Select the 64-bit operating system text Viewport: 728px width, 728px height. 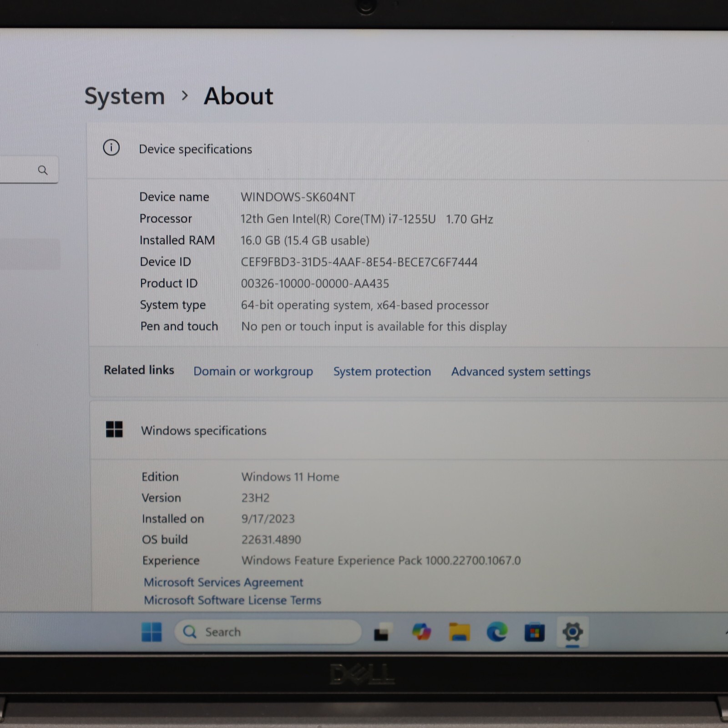click(x=365, y=305)
